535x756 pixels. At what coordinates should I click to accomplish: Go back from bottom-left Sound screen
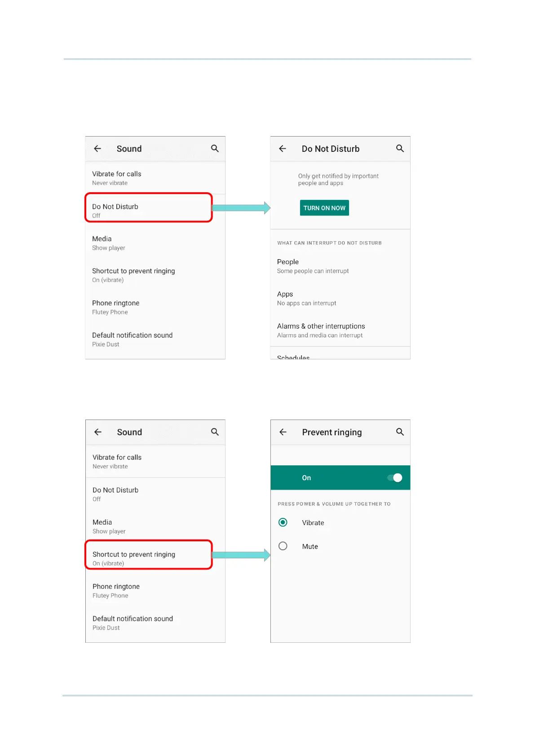[x=98, y=432]
